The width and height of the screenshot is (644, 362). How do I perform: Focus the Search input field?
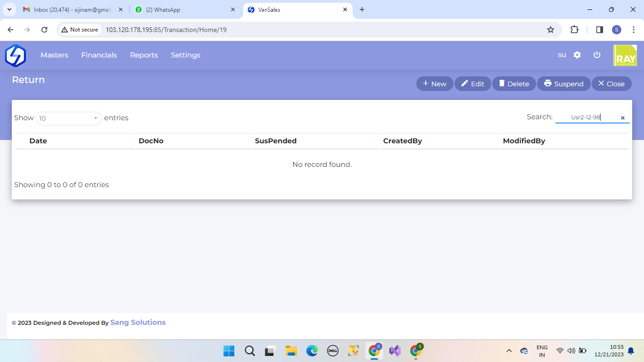[586, 117]
